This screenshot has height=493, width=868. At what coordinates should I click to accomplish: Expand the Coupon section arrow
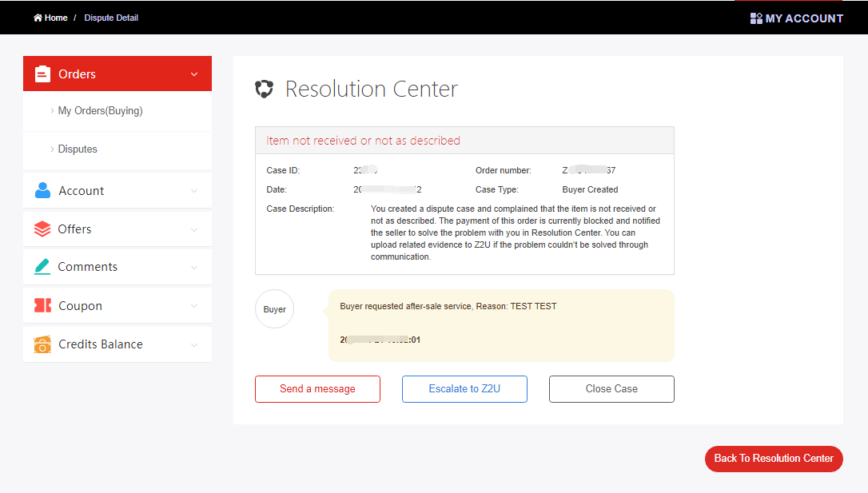click(x=194, y=306)
